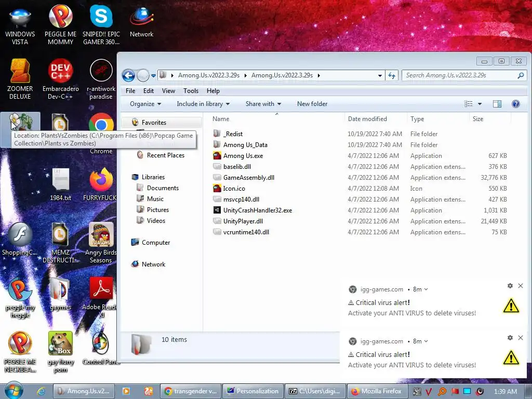Image resolution: width=532 pixels, height=399 pixels.
Task: Open settings gear on the lower igg-games notification
Action: pos(510,338)
